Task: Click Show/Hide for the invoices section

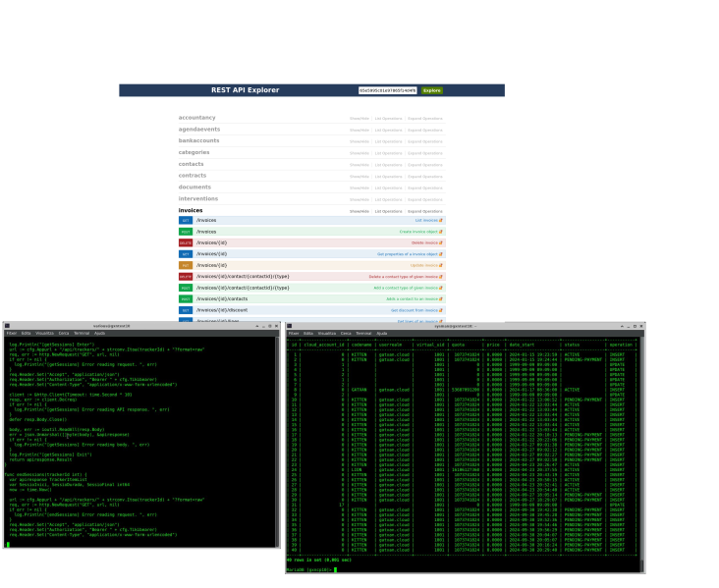Action: click(x=359, y=211)
